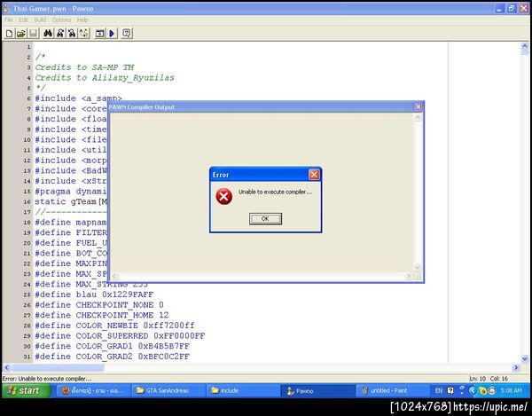Click the Pawno title bar text
This screenshot has width=532, height=416.
pos(53,9)
